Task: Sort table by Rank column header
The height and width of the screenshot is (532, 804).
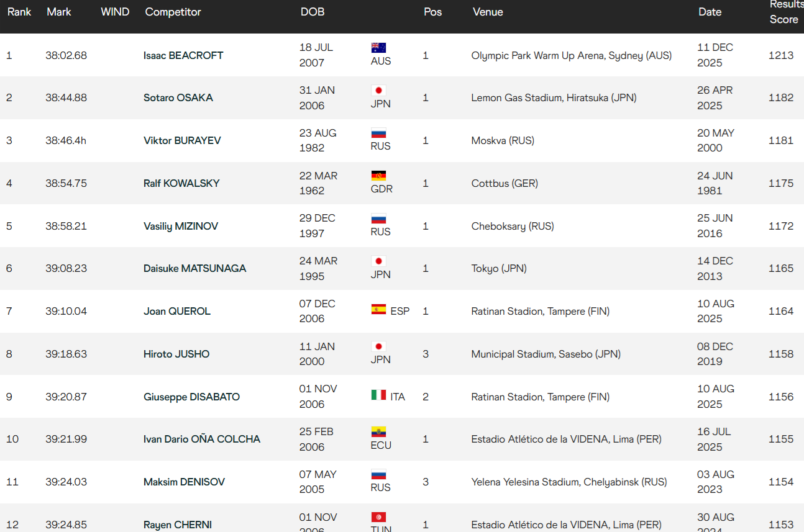Action: (19, 12)
